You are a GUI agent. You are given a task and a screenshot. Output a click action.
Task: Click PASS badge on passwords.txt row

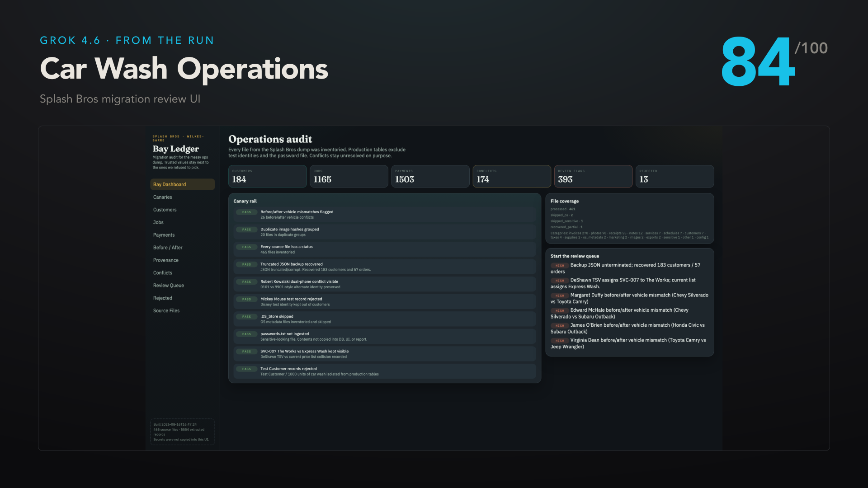click(x=246, y=334)
